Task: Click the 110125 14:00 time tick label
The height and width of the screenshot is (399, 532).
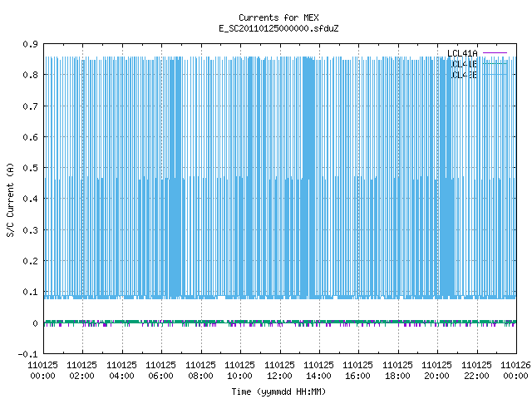Action: pos(318,371)
